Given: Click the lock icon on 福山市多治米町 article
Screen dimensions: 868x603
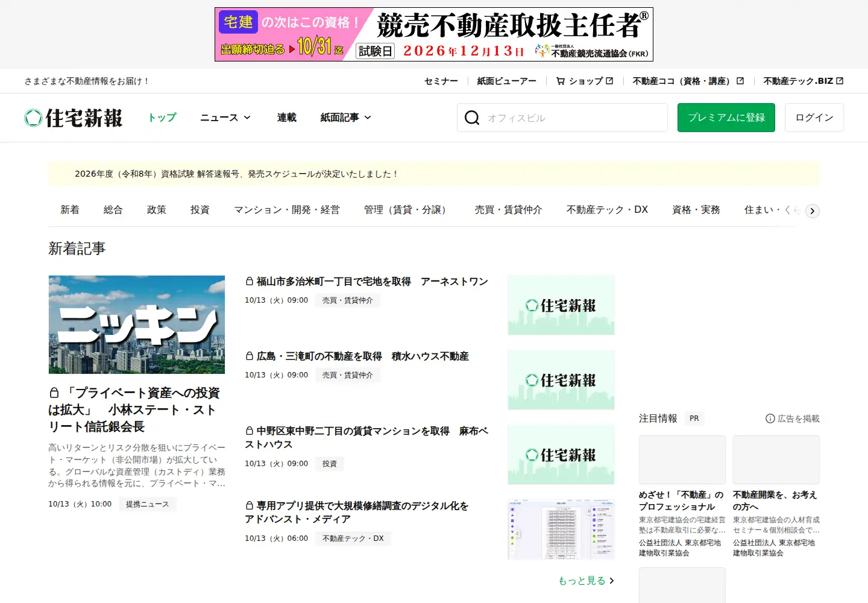Looking at the screenshot, I should pos(250,281).
